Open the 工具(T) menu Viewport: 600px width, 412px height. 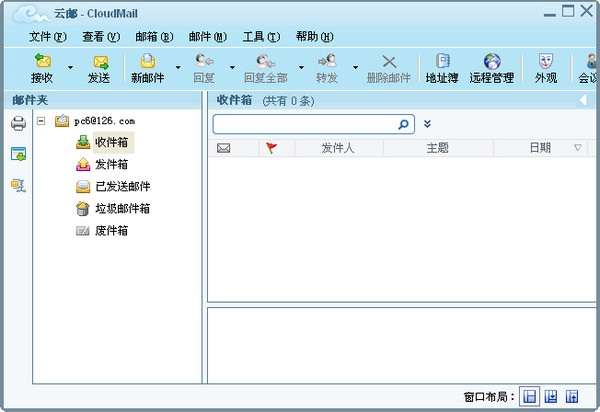click(x=261, y=37)
